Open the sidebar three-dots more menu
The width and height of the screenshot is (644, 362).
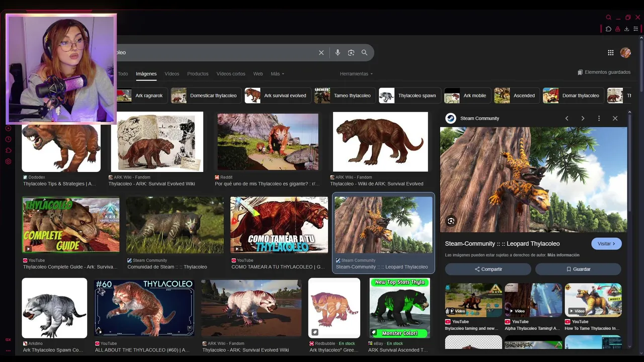pos(8,350)
